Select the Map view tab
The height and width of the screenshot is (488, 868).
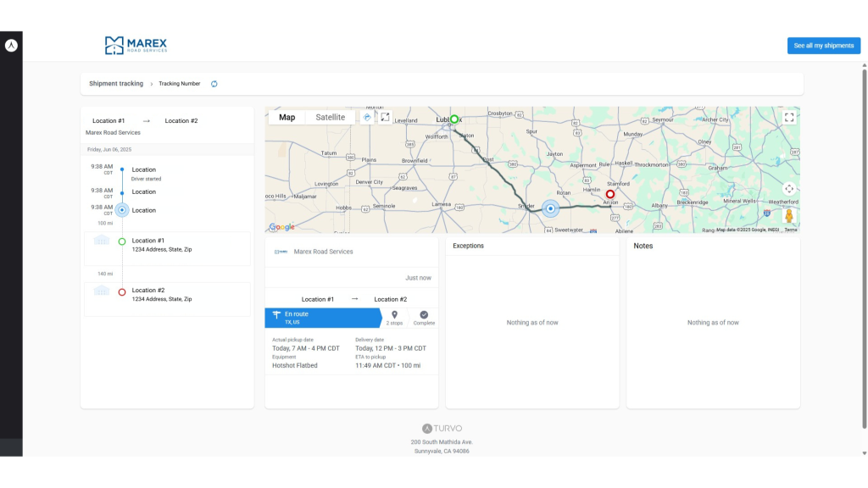click(287, 117)
